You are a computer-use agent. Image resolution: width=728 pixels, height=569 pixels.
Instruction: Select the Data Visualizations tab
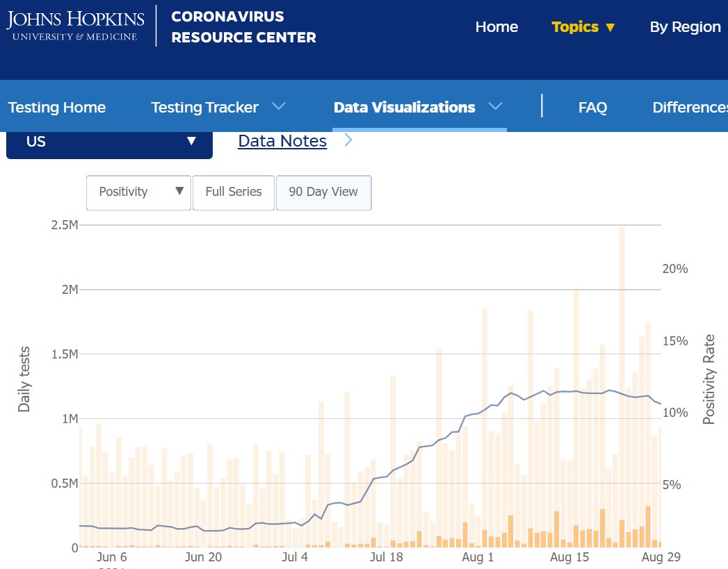pos(405,107)
